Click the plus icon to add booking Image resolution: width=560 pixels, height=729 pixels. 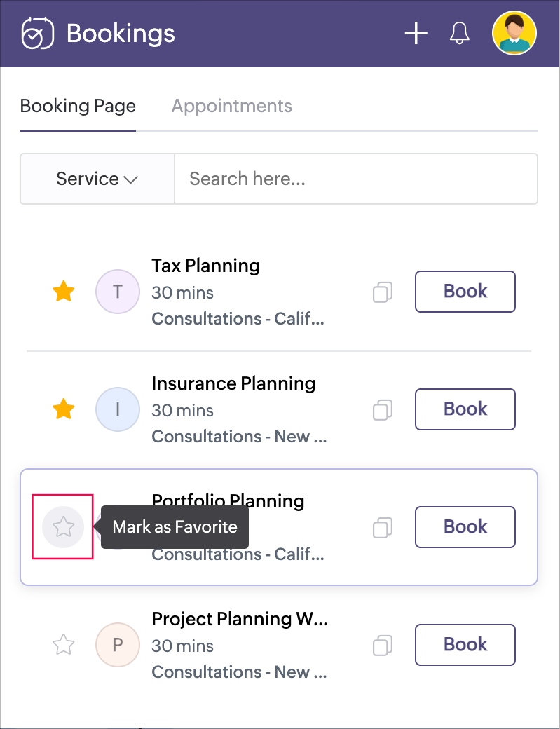pyautogui.click(x=416, y=33)
